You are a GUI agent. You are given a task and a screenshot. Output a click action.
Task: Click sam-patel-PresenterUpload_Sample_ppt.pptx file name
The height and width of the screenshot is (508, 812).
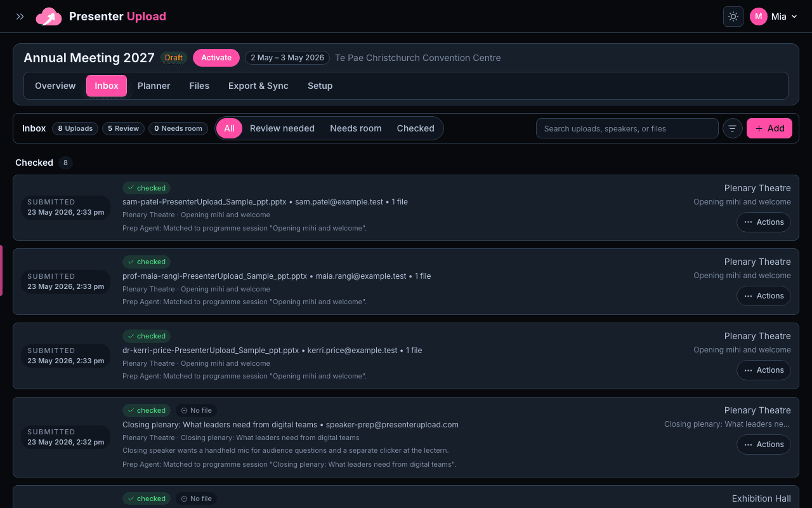(204, 202)
